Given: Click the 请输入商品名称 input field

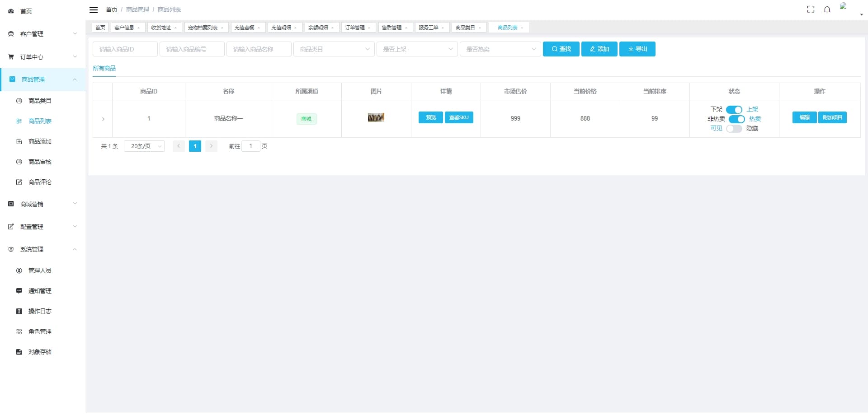Looking at the screenshot, I should pyautogui.click(x=259, y=49).
